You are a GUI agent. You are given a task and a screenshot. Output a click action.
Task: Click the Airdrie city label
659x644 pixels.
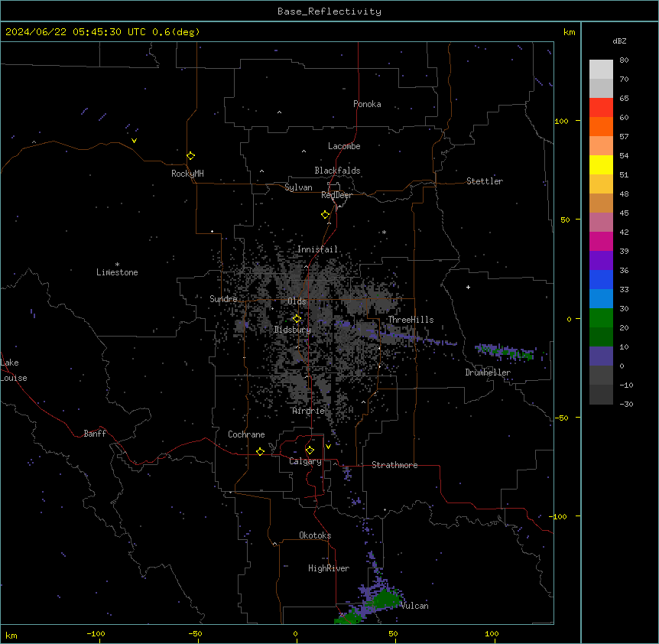pos(309,411)
